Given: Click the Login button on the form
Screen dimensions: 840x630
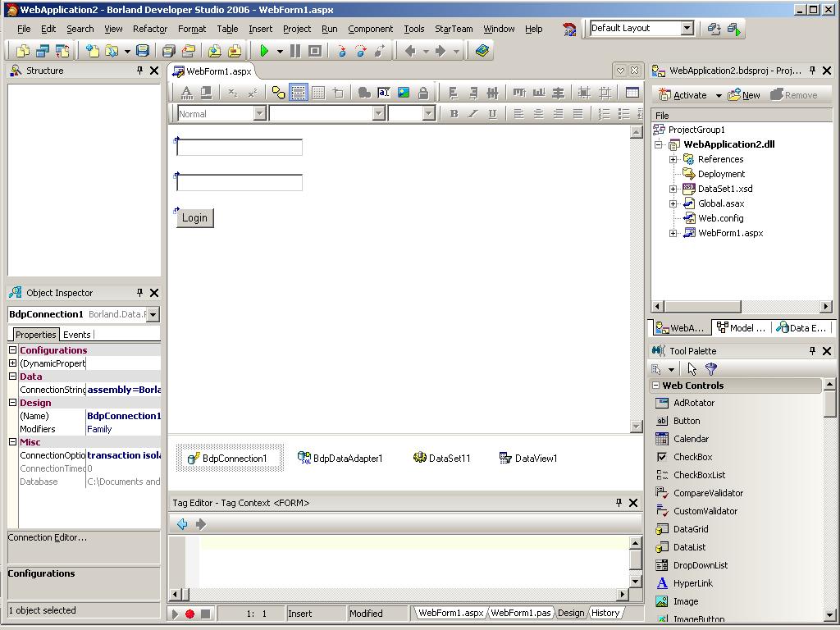Looking at the screenshot, I should (x=194, y=218).
